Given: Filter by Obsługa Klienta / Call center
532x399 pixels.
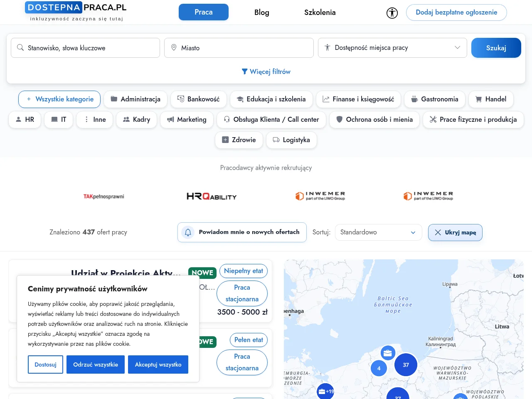Looking at the screenshot, I should pyautogui.click(x=271, y=119).
